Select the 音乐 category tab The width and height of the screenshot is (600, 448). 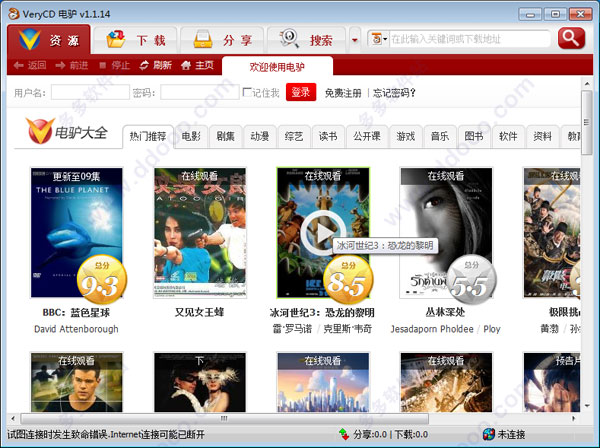tap(440, 136)
